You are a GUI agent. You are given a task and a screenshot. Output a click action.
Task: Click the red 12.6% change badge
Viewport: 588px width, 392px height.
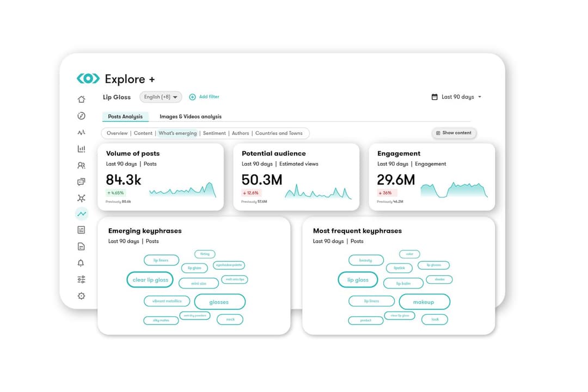(251, 193)
